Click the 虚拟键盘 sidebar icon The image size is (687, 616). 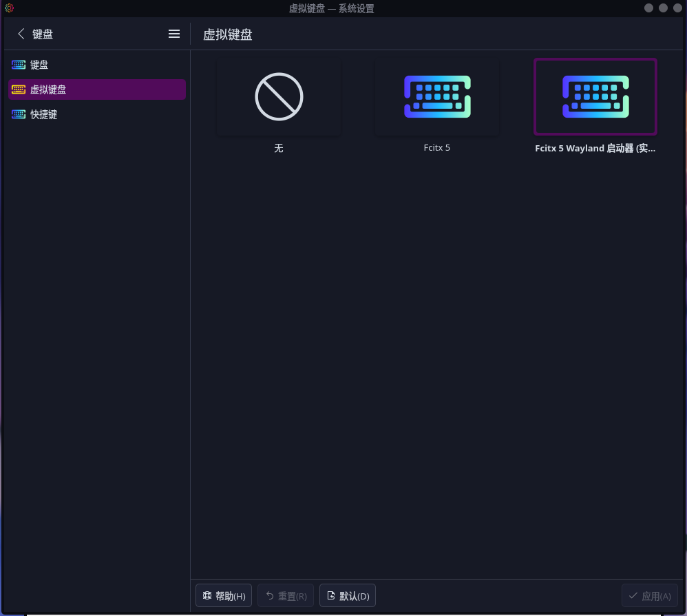(x=19, y=89)
